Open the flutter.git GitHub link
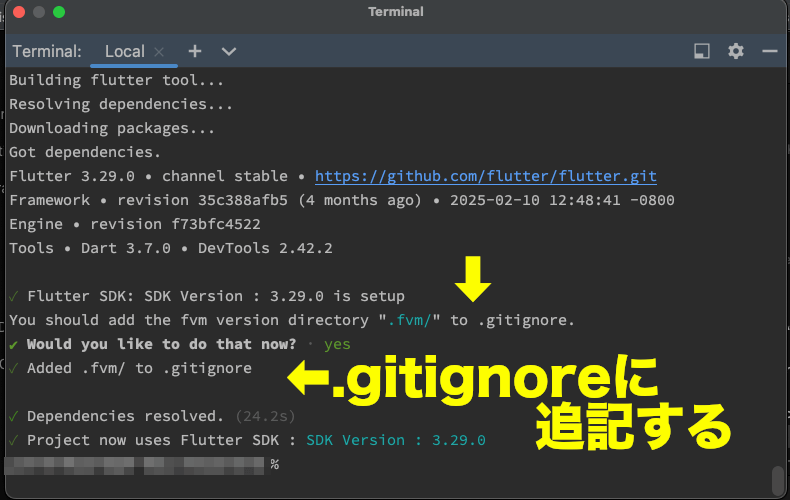Viewport: 790px width, 500px height. pyautogui.click(x=486, y=176)
